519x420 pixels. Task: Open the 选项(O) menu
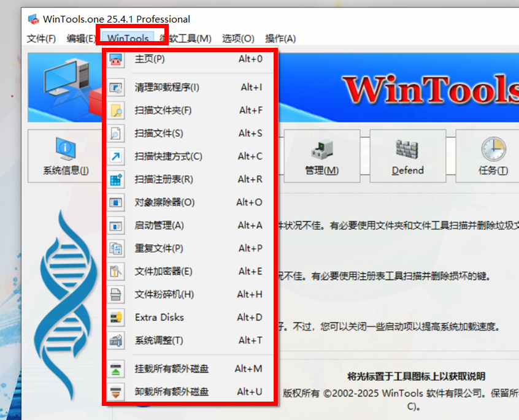coord(238,39)
